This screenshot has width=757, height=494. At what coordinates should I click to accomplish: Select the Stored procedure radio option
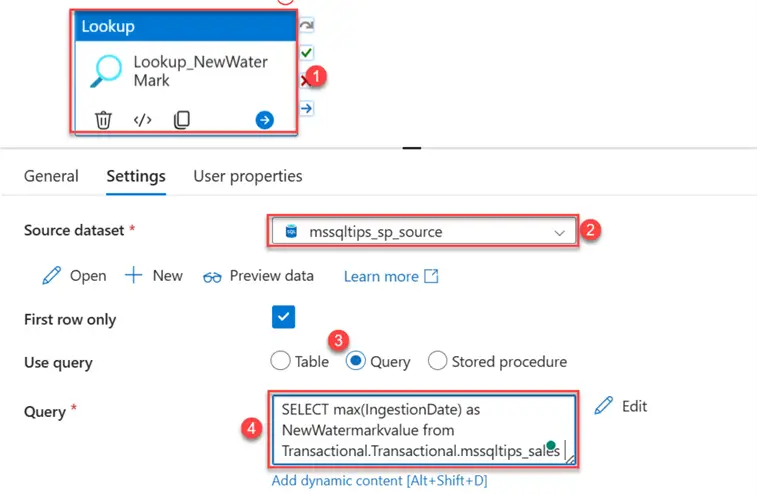437,361
